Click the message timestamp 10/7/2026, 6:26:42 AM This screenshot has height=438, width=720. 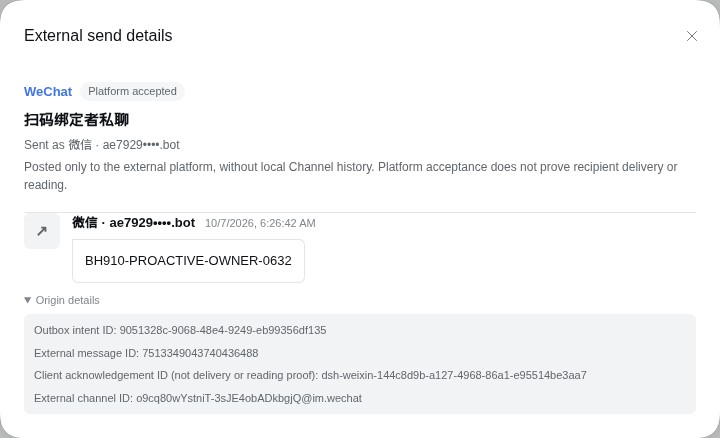(260, 223)
